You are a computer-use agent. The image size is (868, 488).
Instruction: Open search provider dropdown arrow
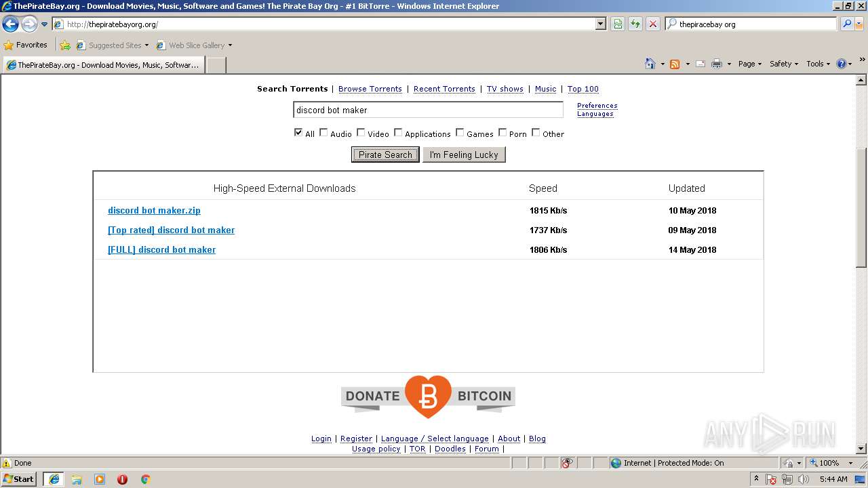[x=861, y=24]
